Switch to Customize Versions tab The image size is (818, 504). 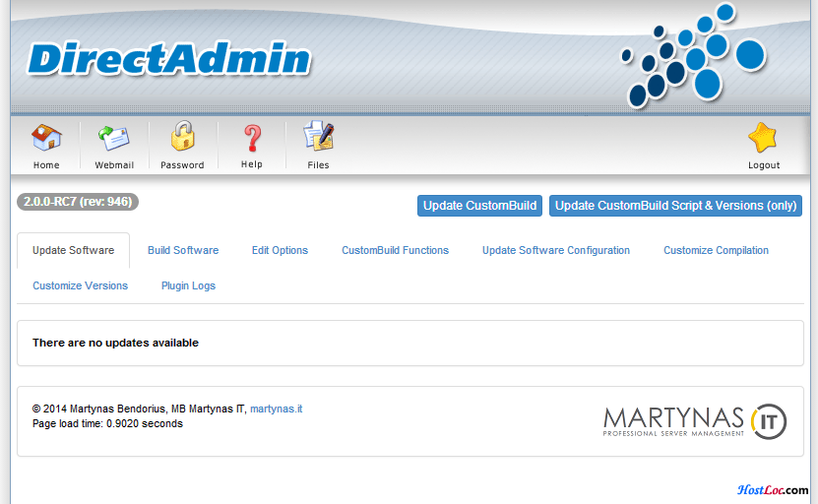[80, 285]
